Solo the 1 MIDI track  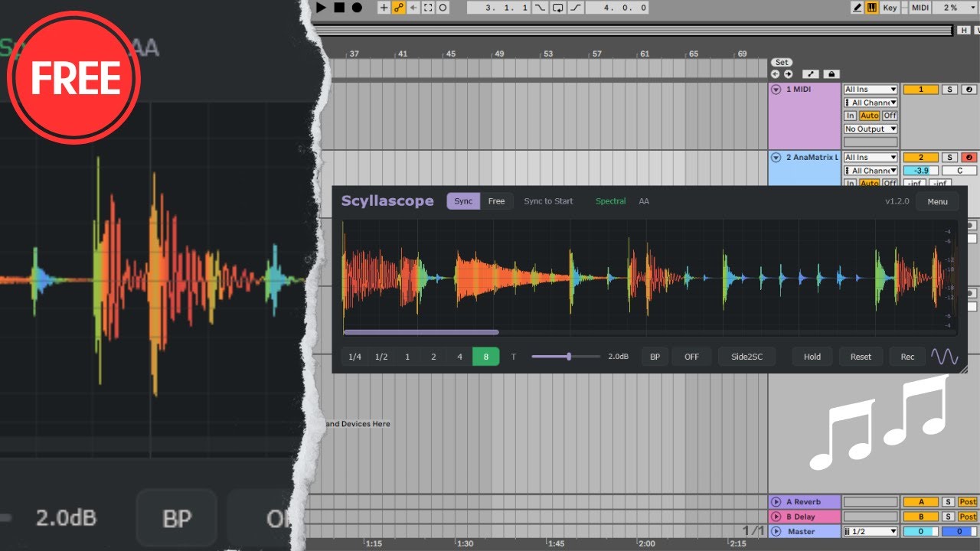click(949, 90)
